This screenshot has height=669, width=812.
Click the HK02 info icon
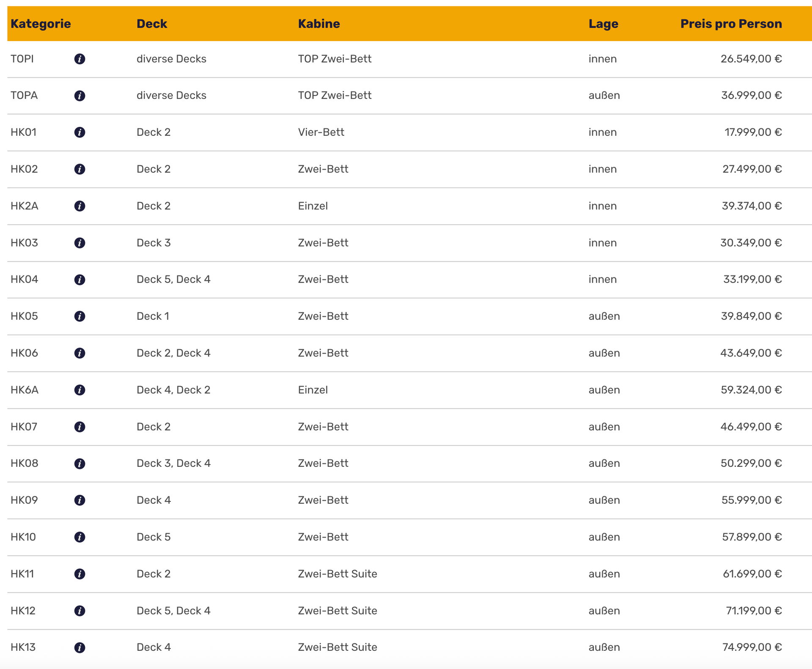80,169
